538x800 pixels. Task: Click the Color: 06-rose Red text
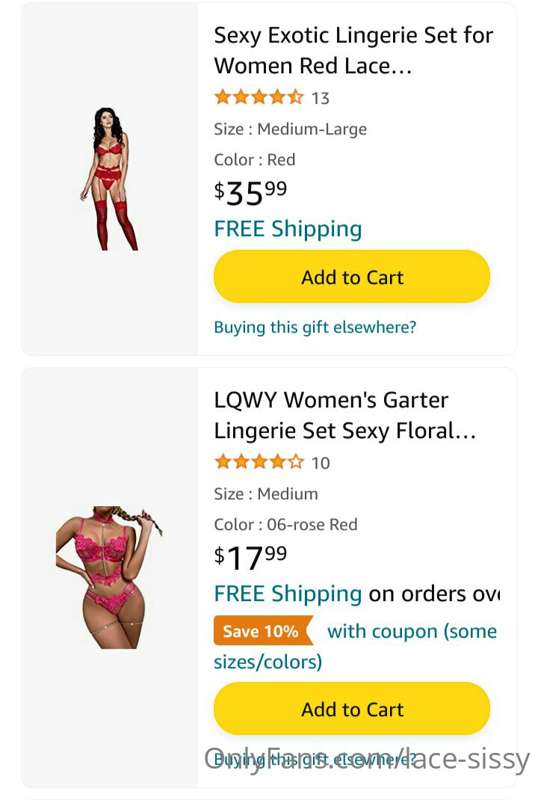point(286,524)
